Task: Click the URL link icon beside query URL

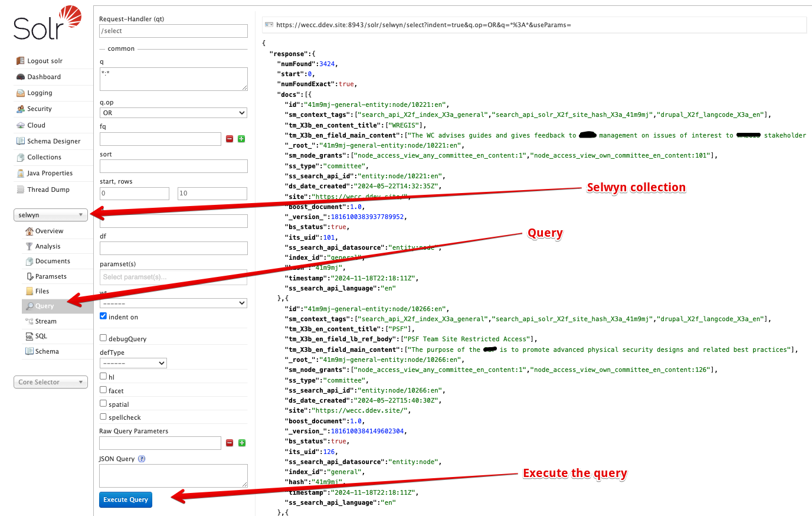Action: coord(269,25)
